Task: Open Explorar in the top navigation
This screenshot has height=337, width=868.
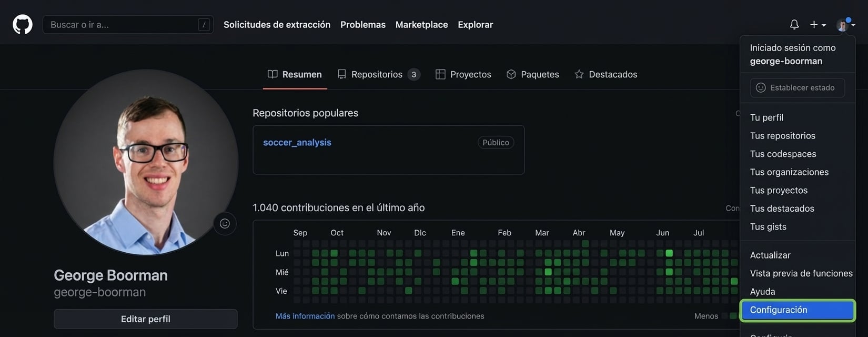Action: tap(476, 25)
